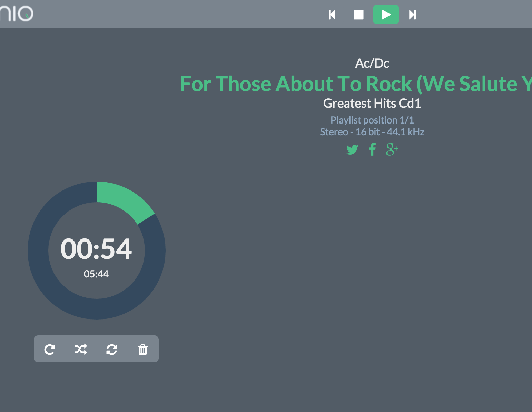The image size is (532, 412).
Task: Click the Volumio logo in the header
Action: [x=17, y=14]
